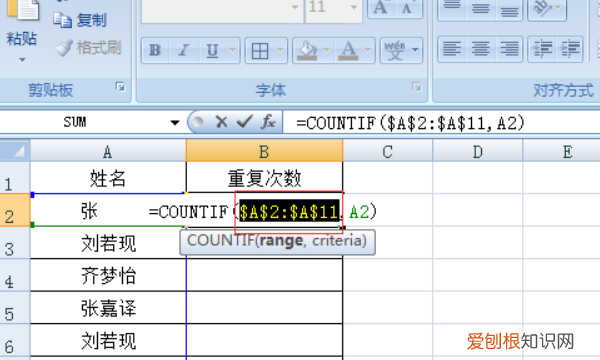Screen dimensions: 600x360
Task: Cancel formula entry with X
Action: [x=221, y=122]
